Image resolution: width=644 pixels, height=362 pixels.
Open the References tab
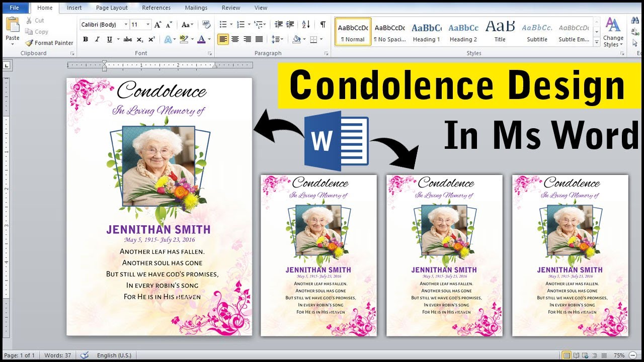(156, 8)
